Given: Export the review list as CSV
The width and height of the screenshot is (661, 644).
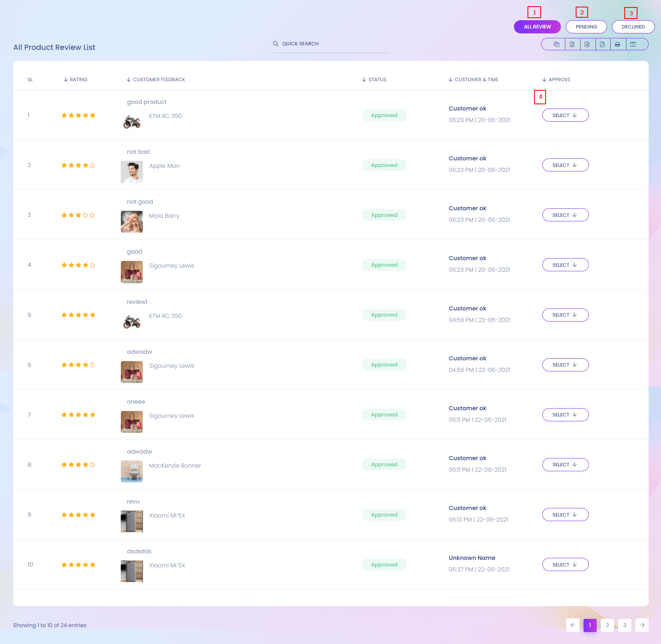Looking at the screenshot, I should click(587, 45).
